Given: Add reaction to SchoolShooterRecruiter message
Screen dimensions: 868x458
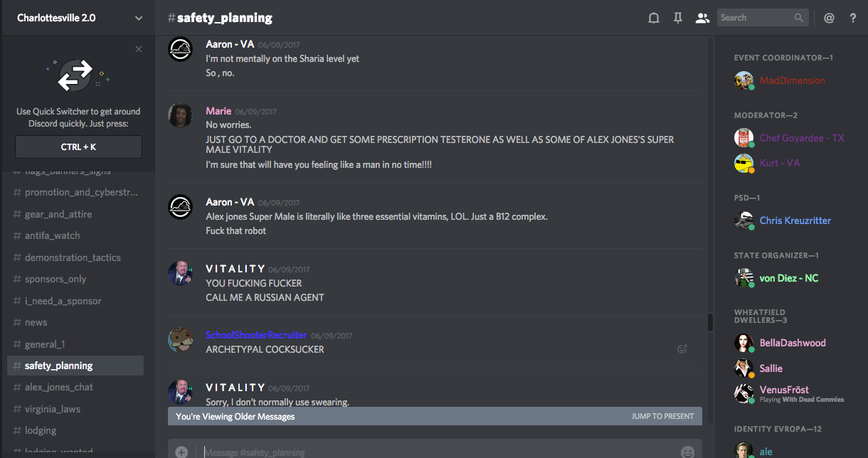Looking at the screenshot, I should (682, 348).
